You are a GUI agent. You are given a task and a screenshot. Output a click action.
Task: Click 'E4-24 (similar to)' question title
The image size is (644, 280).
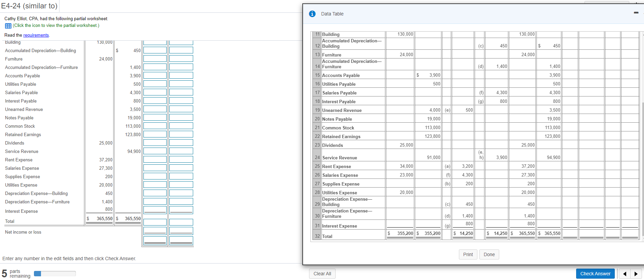[29, 6]
